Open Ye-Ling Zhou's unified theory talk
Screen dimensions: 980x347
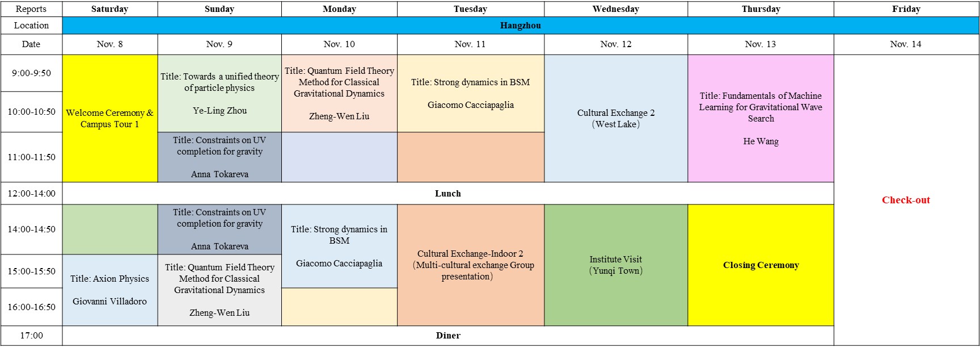tap(219, 93)
